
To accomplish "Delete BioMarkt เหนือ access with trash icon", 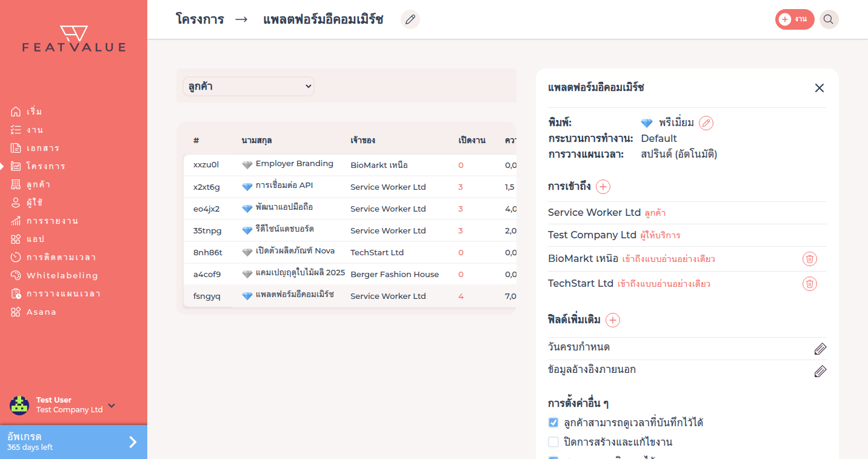I will tap(810, 259).
